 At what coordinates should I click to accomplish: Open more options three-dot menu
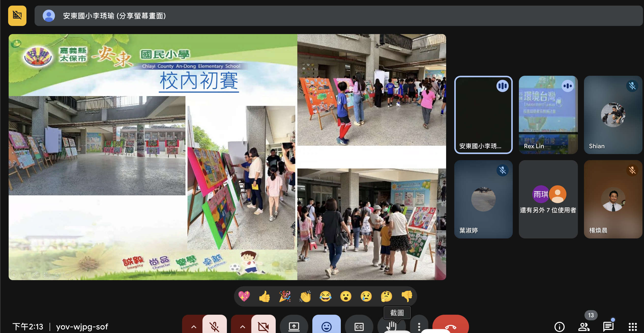(419, 326)
